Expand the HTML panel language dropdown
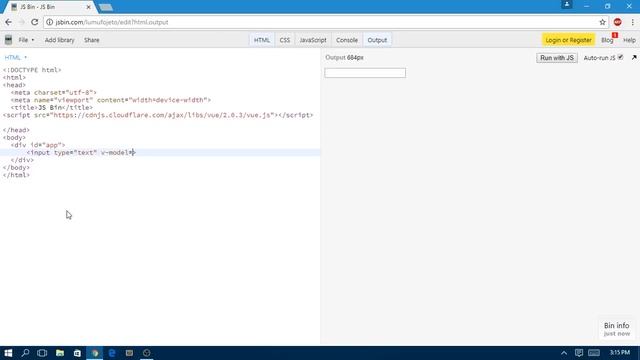Viewport: 640px width, 360px height. 16,58
